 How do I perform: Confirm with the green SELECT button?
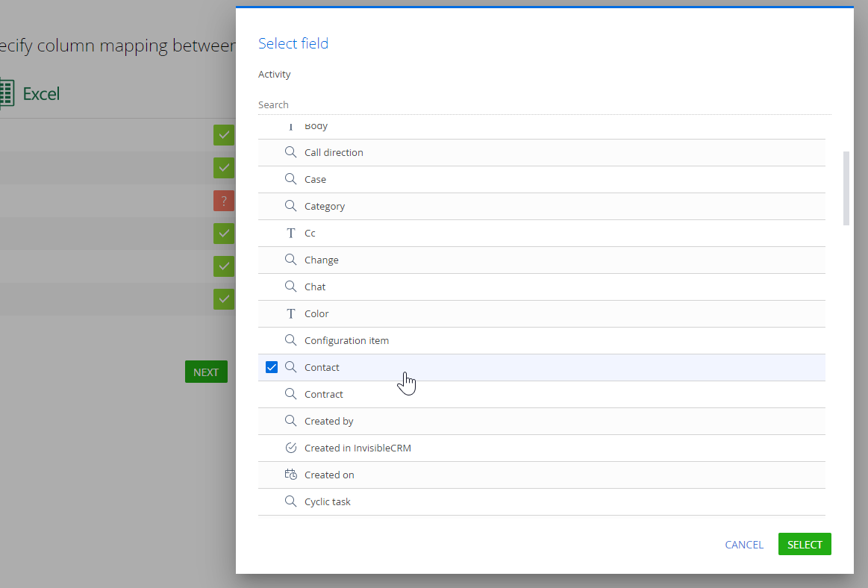point(805,544)
